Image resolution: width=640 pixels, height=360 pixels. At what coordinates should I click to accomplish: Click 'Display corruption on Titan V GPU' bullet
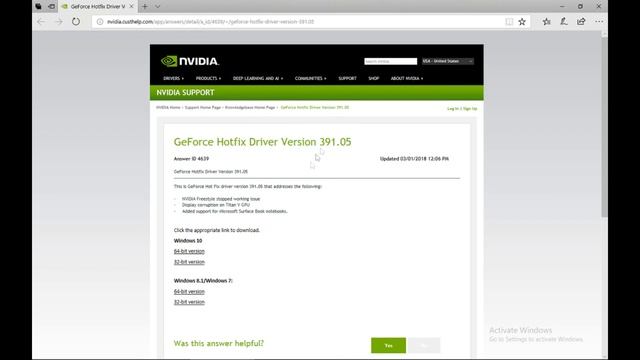(x=216, y=205)
